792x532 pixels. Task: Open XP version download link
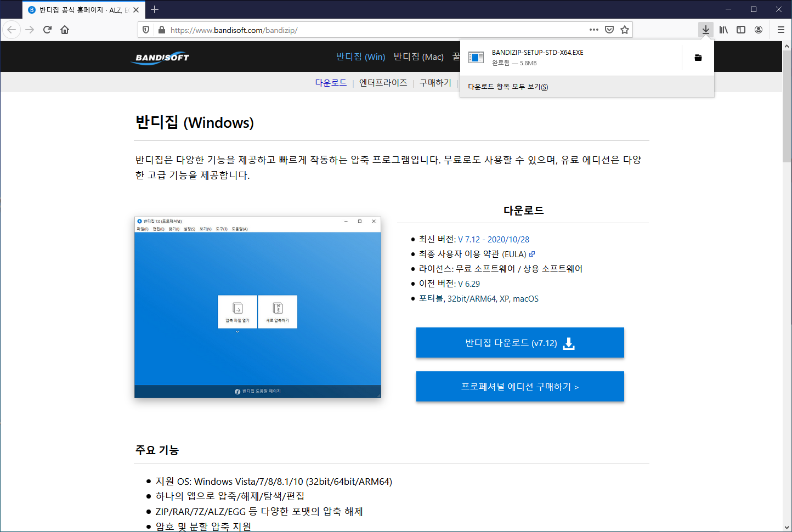pyautogui.click(x=504, y=299)
